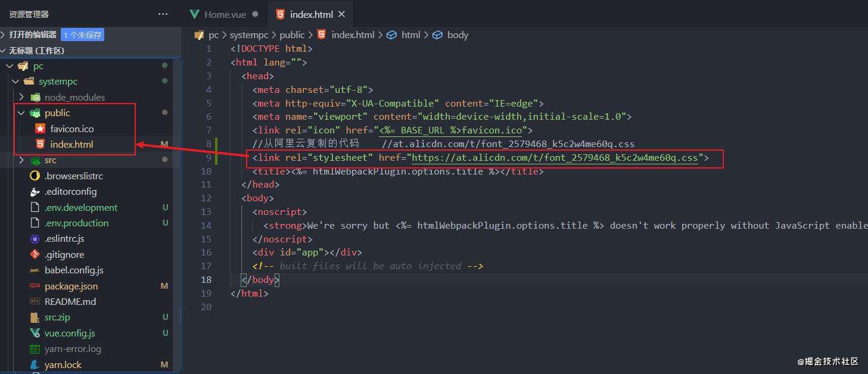Open the vue.config.js file
Viewport: 868px width, 374px height.
click(70, 334)
